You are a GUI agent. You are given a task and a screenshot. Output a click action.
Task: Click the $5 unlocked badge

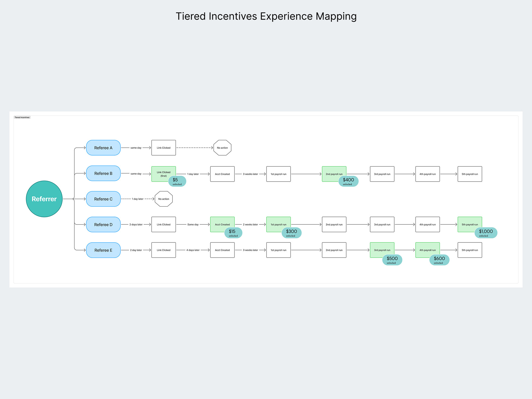[x=177, y=181]
